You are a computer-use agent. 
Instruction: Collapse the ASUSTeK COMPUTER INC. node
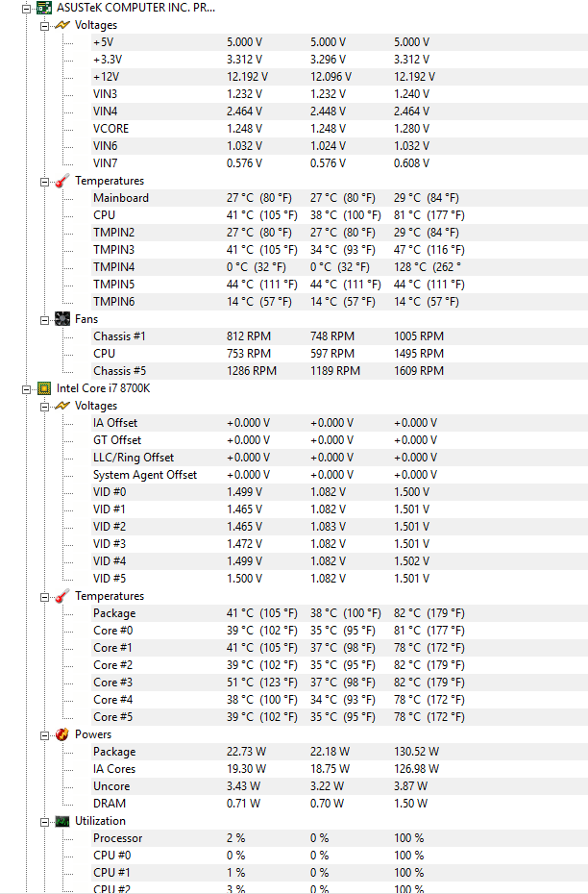(x=26, y=9)
